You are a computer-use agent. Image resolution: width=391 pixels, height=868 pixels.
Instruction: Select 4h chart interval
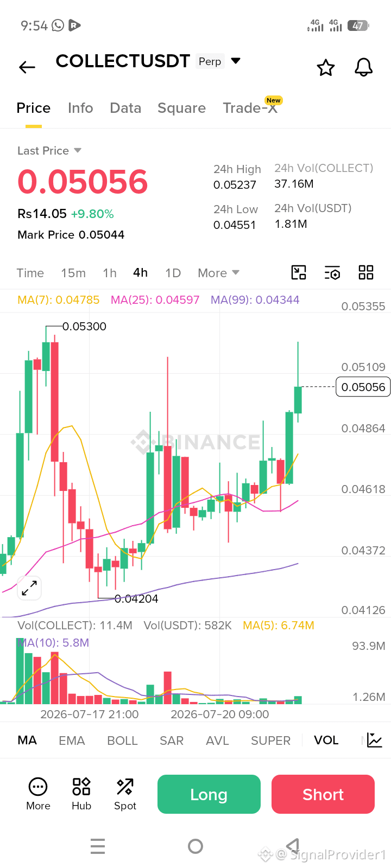(141, 272)
